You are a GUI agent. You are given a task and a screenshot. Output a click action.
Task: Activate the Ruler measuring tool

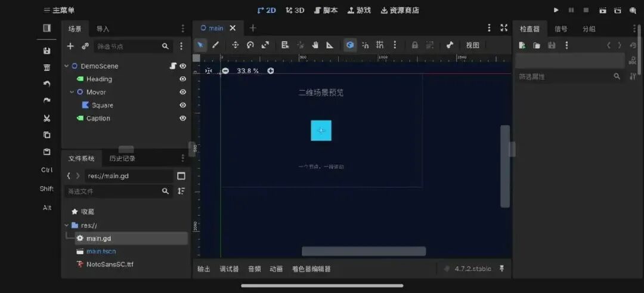click(x=330, y=45)
